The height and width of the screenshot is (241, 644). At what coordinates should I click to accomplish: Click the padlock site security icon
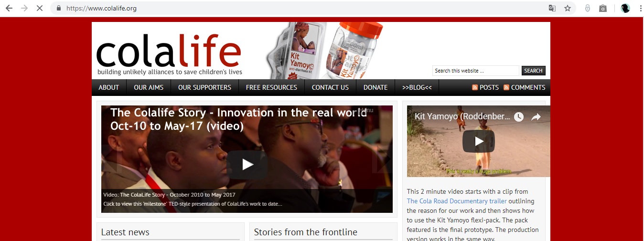click(59, 8)
